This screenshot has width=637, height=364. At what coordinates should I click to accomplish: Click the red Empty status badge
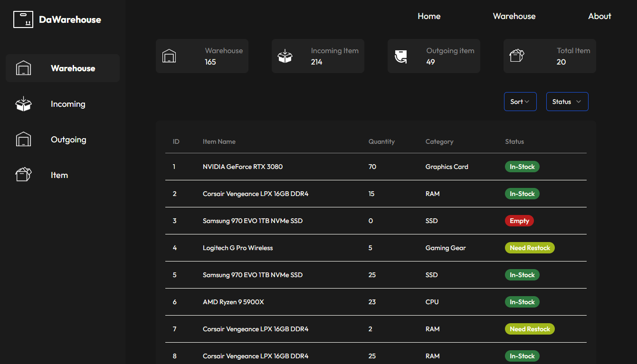tap(519, 221)
